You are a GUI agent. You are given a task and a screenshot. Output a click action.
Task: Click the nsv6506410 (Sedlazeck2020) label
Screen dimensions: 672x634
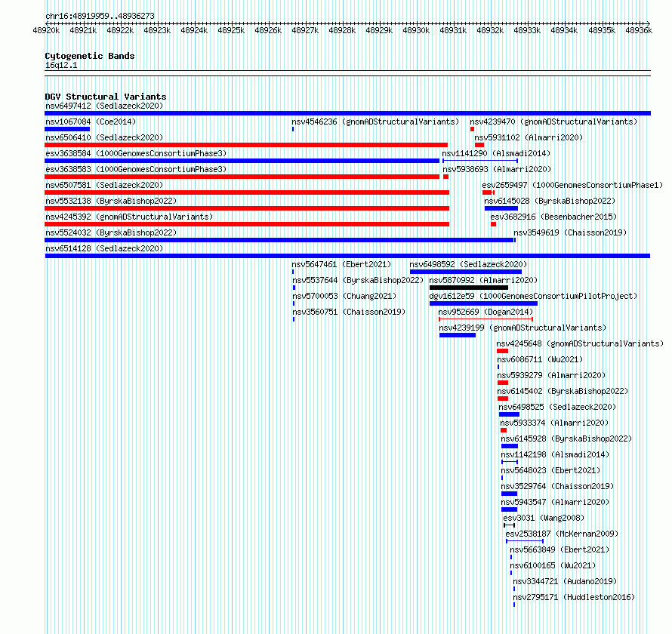[104, 137]
